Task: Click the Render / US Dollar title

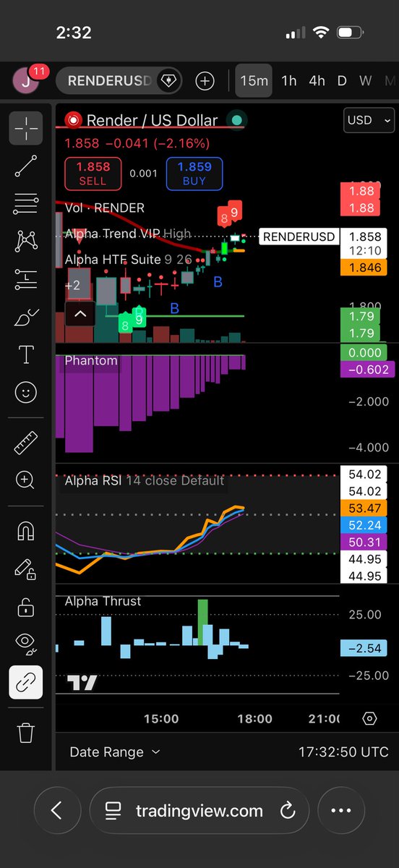Action: click(x=152, y=121)
